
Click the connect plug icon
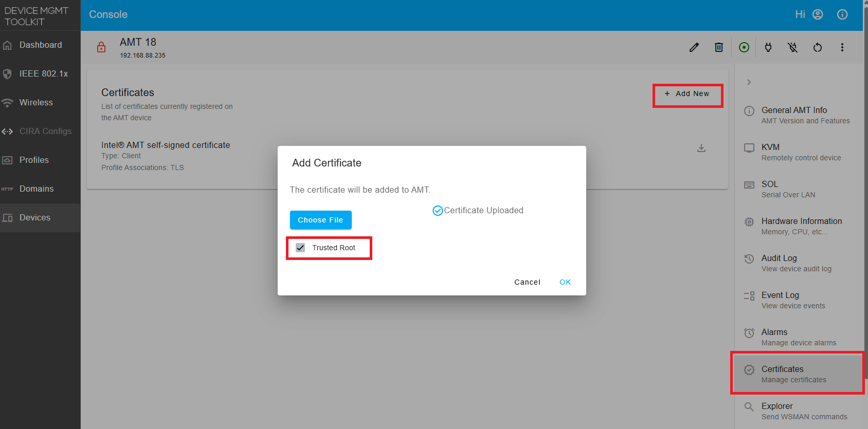[768, 47]
